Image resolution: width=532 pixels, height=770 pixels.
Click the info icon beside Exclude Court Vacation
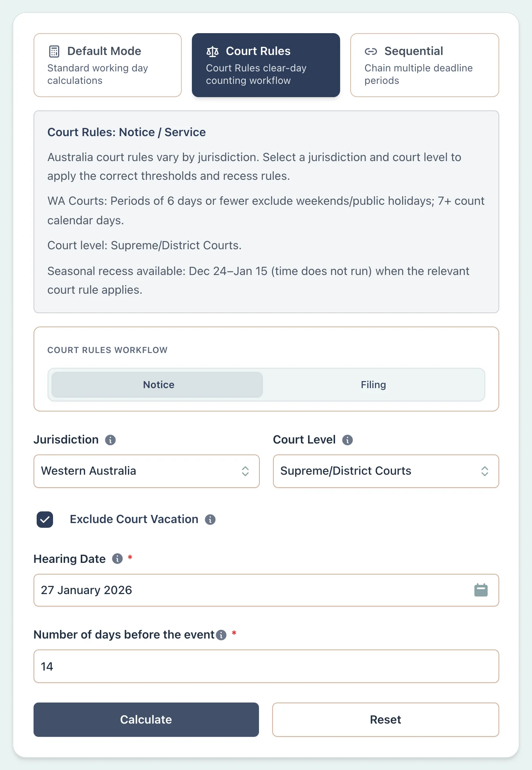click(210, 520)
